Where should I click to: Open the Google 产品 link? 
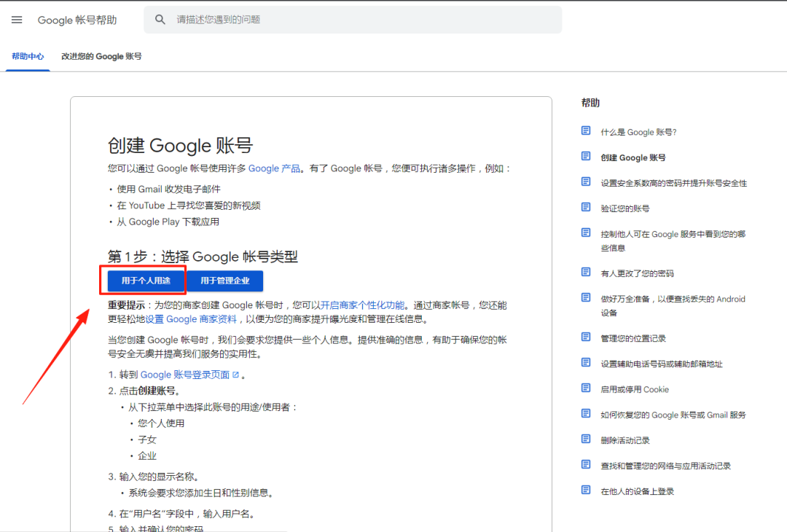click(274, 168)
